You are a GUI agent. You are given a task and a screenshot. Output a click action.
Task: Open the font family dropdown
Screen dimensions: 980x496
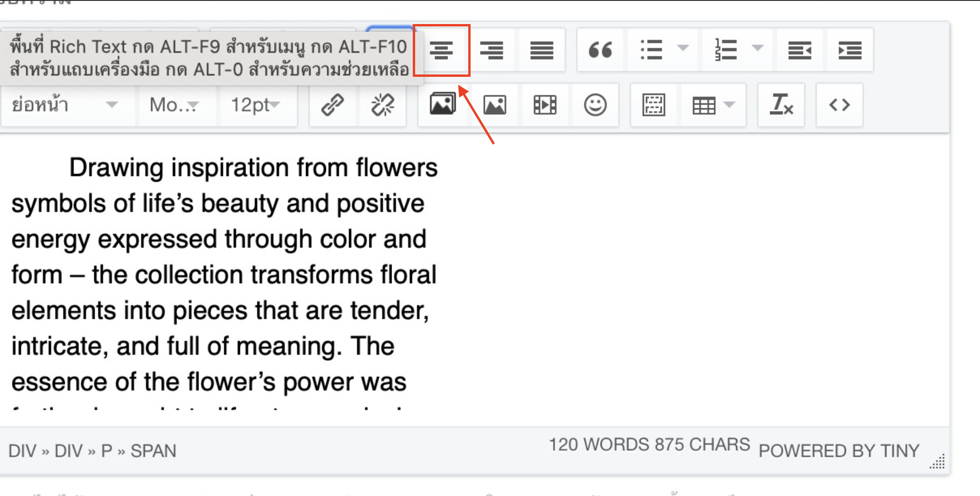pyautogui.click(x=174, y=105)
